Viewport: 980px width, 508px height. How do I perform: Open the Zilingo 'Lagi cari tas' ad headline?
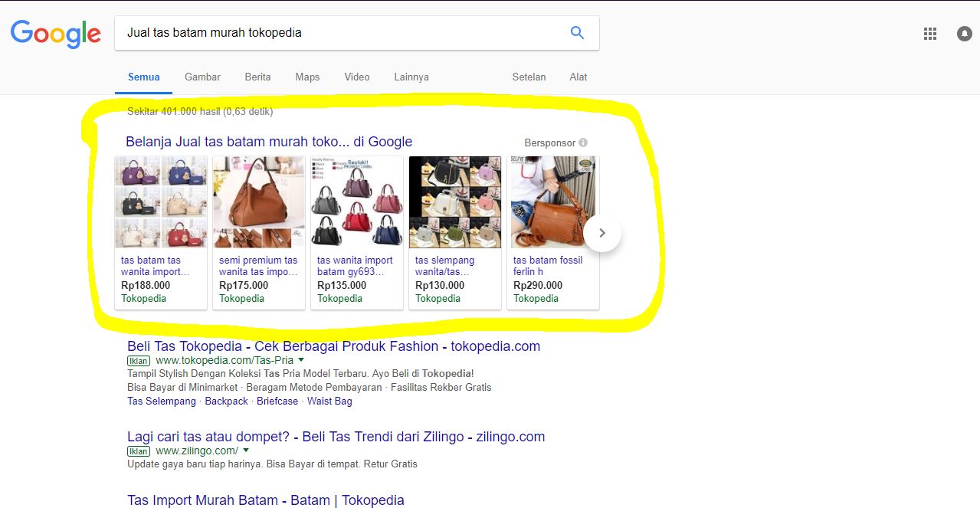(x=336, y=437)
